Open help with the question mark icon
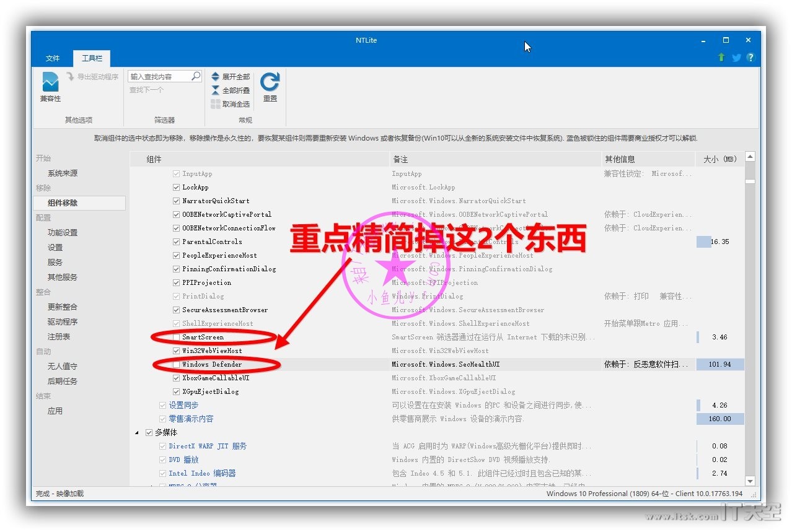 coord(750,58)
